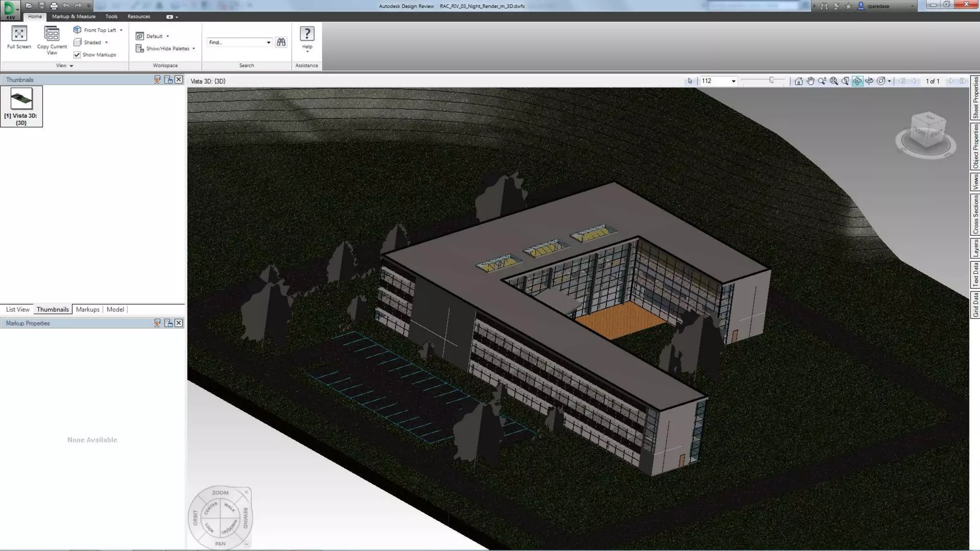Switch to the List View tab
Screen dimensions: 980x551
(18, 309)
